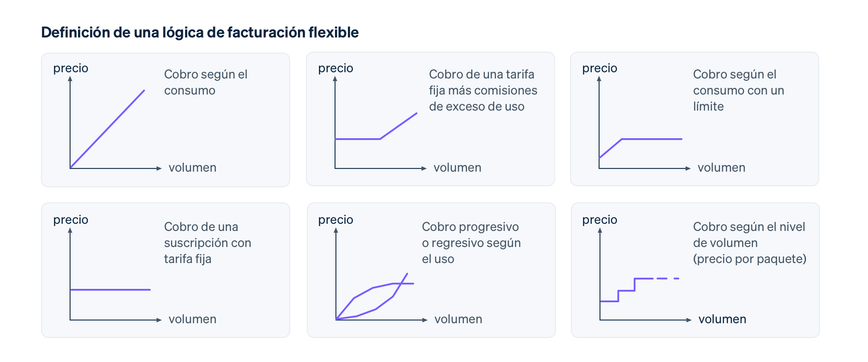Click the "(precio por paquete)" text
The width and height of the screenshot is (868, 362).
[x=749, y=259]
